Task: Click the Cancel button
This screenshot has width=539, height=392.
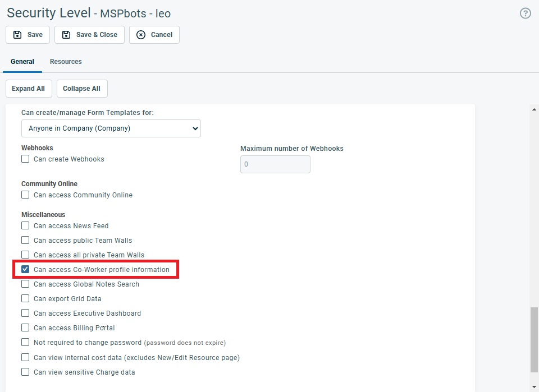Action: coord(154,35)
